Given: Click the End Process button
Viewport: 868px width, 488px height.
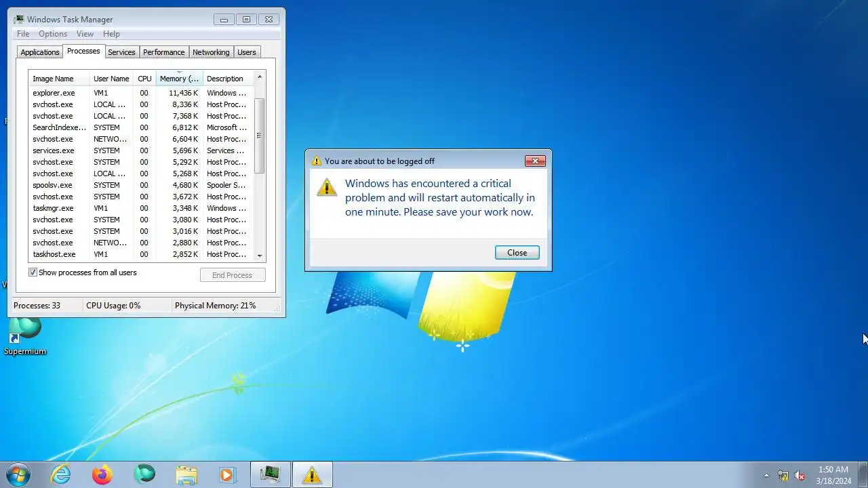Looking at the screenshot, I should pyautogui.click(x=233, y=275).
